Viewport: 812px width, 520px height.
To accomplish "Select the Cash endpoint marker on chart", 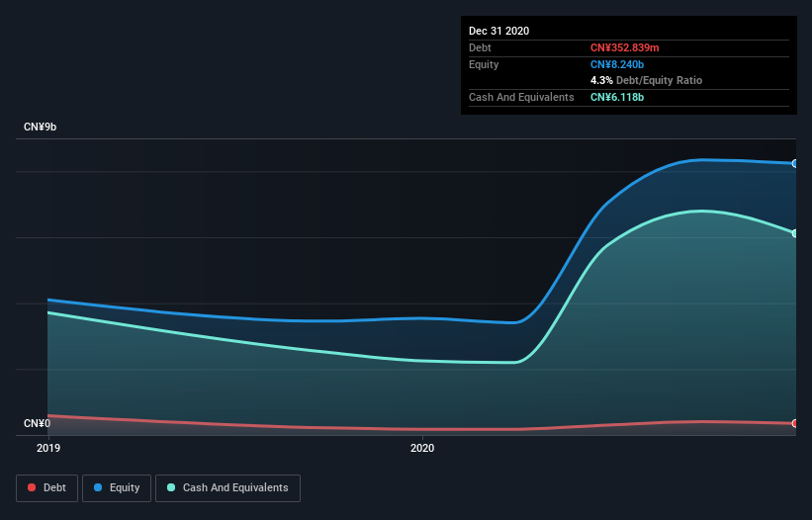I will [795, 233].
